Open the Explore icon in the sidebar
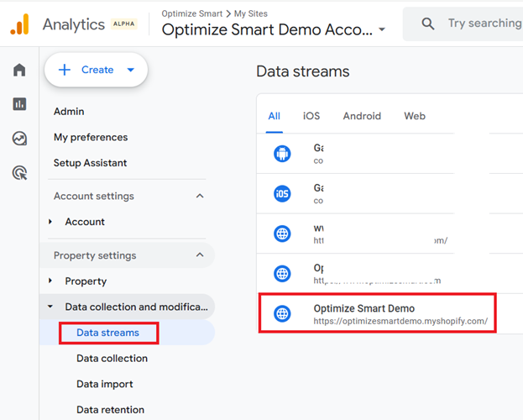Viewport: 523px width, 420px height. (19, 139)
